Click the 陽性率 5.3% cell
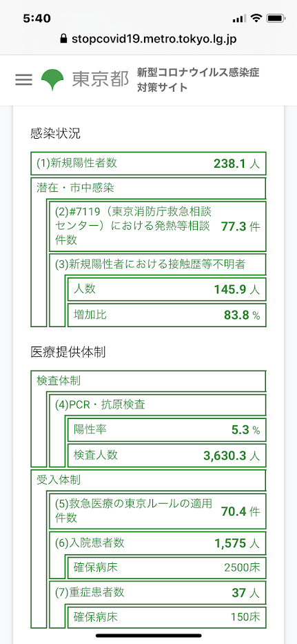 coord(167,430)
